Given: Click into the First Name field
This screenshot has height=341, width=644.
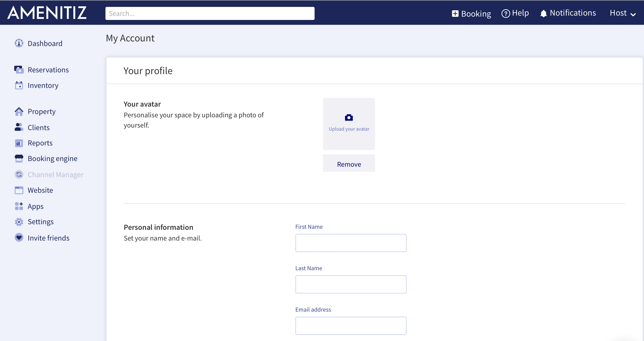Looking at the screenshot, I should pyautogui.click(x=351, y=243).
